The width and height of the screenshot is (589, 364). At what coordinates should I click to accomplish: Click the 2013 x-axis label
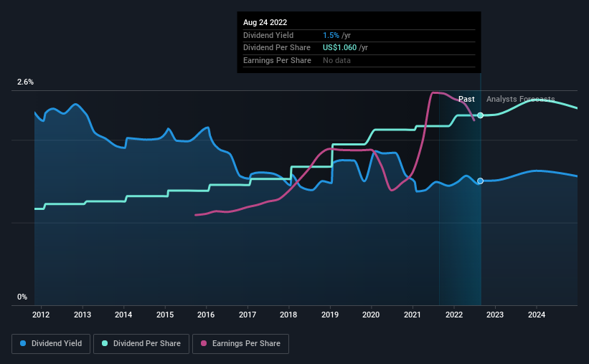click(83, 315)
